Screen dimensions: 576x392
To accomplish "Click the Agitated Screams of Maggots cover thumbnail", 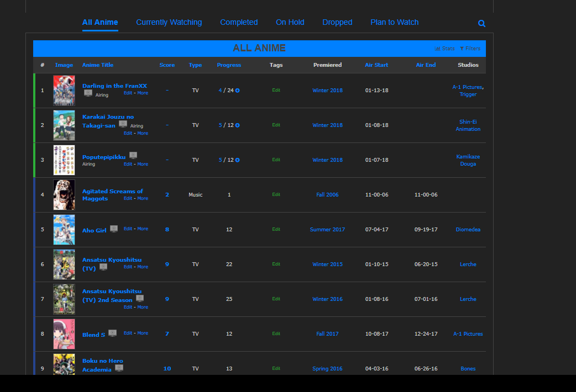I will 64,194.
